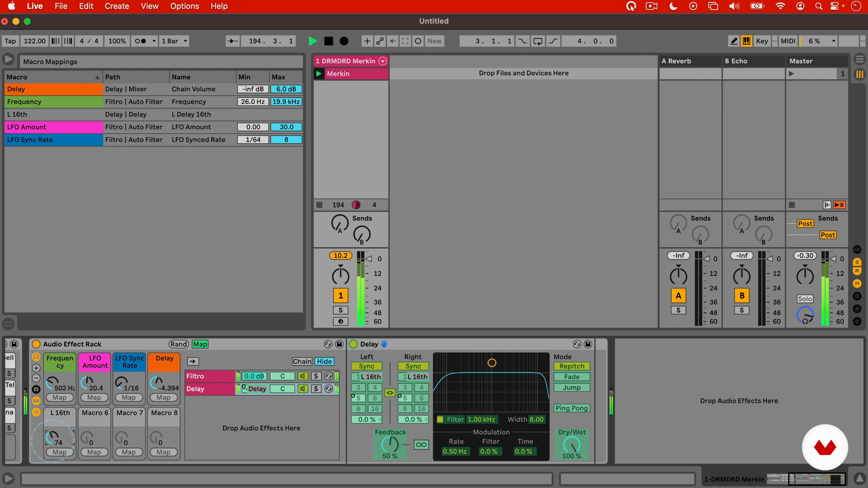Click the Follow playback arrow icon

pos(233,41)
